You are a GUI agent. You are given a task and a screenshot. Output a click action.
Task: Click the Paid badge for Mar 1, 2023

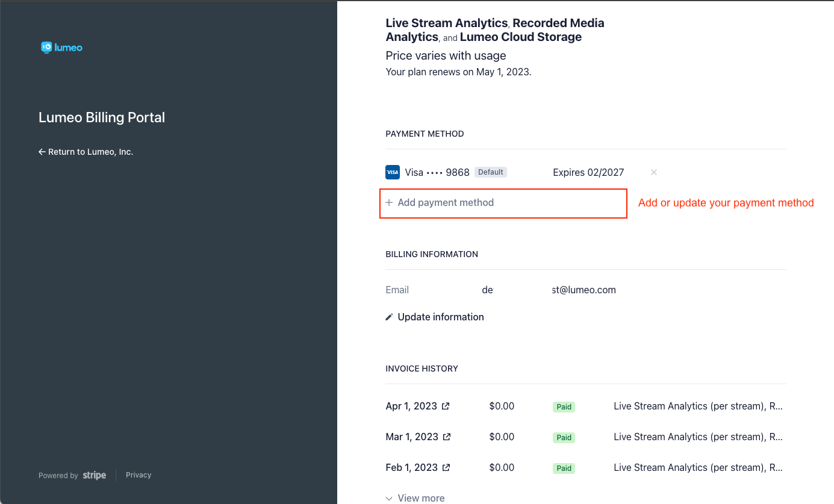(564, 437)
